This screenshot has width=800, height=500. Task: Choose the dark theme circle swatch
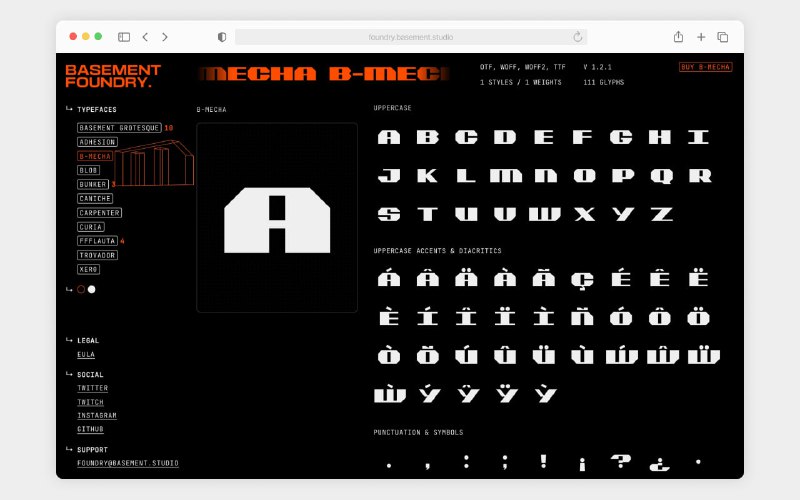(81, 289)
